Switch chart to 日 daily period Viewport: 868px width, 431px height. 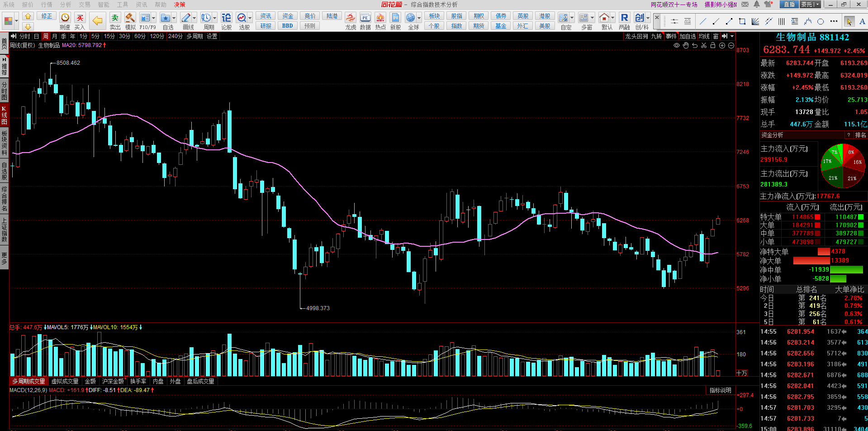(x=36, y=36)
